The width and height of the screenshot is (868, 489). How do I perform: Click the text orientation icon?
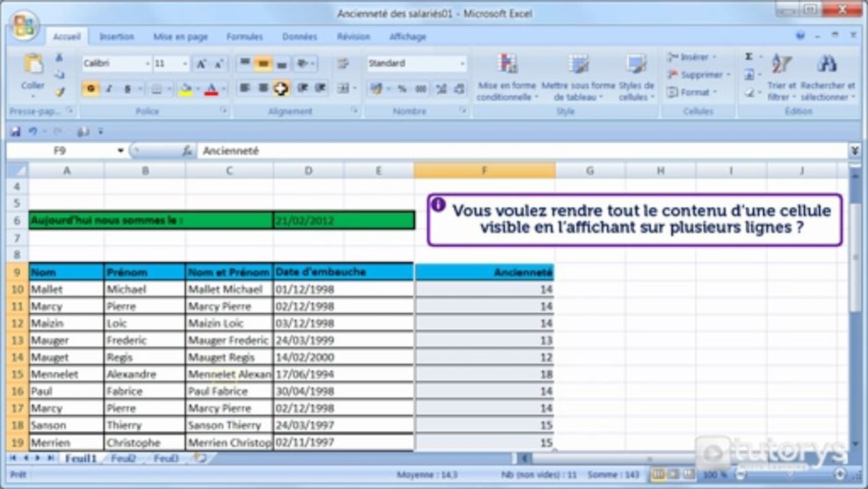(x=303, y=64)
